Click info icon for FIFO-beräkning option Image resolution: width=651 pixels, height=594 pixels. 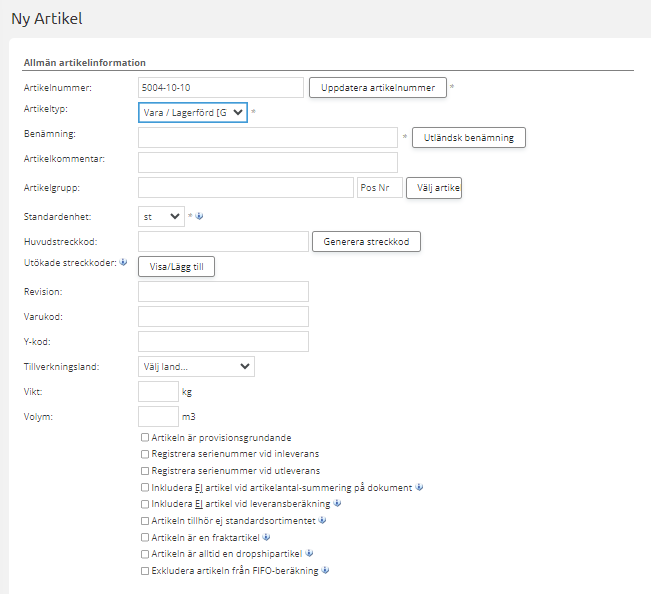pyautogui.click(x=326, y=571)
